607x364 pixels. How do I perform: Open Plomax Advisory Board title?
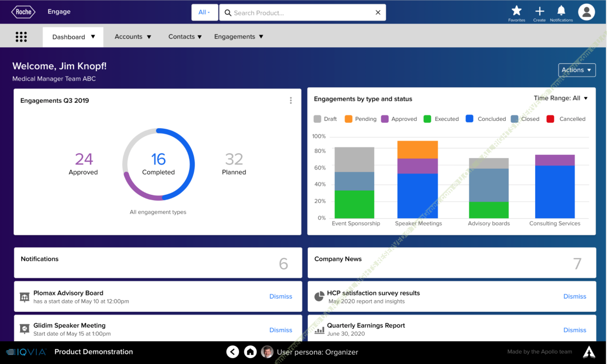68,293
